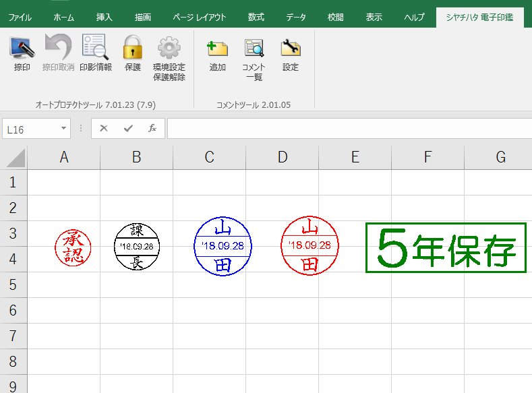Click the formula bar cancel X icon
The height and width of the screenshot is (393, 532).
[104, 128]
